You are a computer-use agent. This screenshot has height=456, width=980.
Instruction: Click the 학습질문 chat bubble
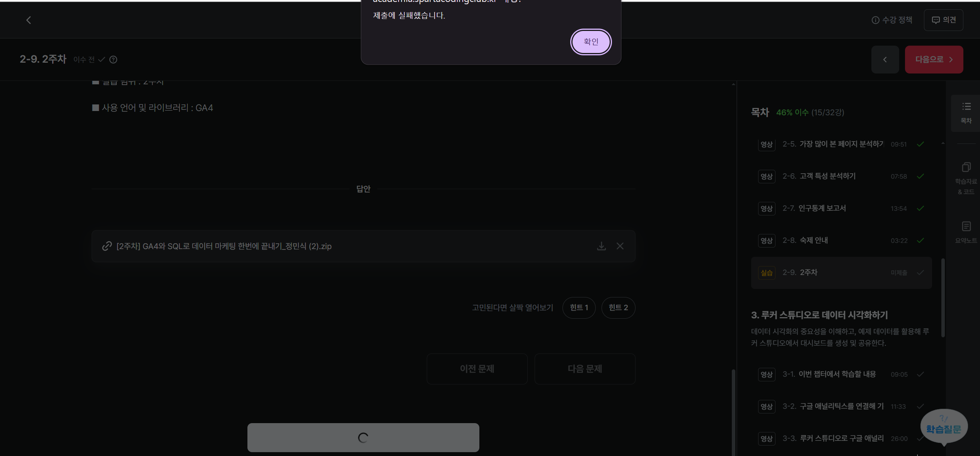pos(944,427)
